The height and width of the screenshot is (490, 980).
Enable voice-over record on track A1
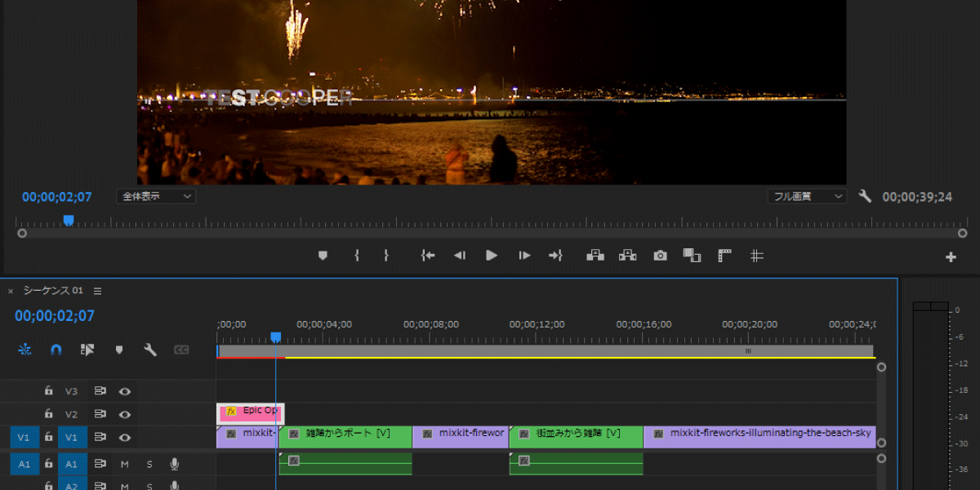tap(174, 464)
